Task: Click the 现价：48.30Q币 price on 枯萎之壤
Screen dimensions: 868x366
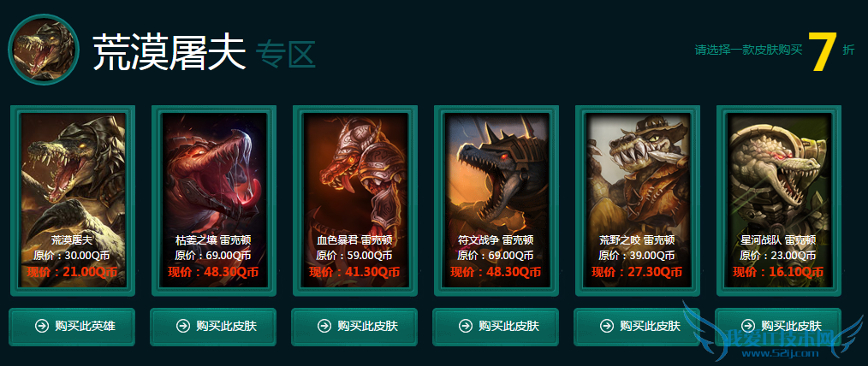Action: (x=214, y=272)
